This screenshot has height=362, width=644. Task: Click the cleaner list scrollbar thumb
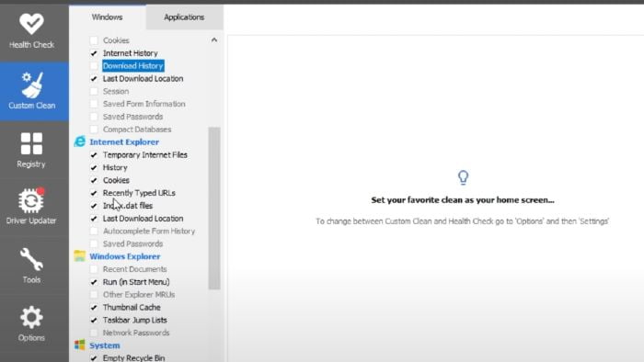tap(214, 209)
